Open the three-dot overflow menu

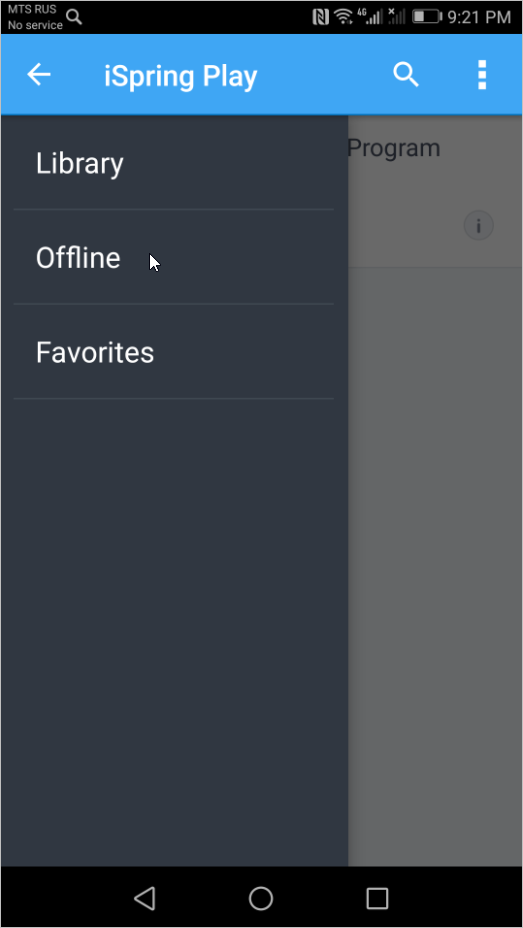(482, 75)
